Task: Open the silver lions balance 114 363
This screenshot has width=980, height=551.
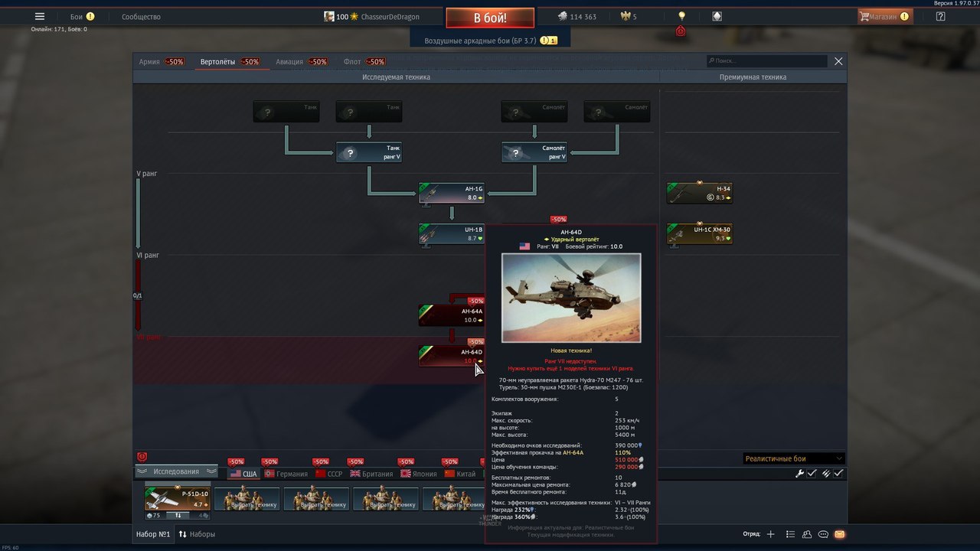Action: (x=576, y=16)
